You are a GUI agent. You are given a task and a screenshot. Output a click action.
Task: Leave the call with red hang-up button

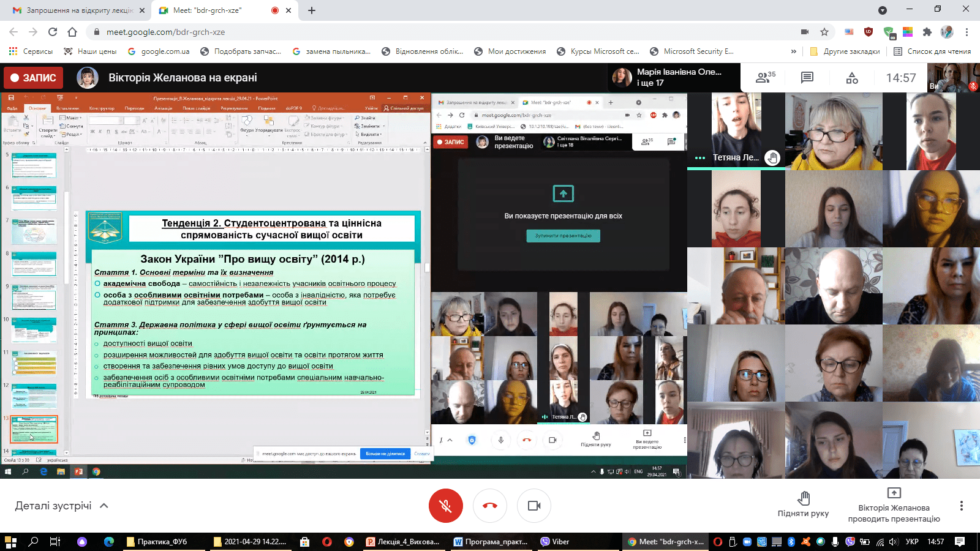490,506
